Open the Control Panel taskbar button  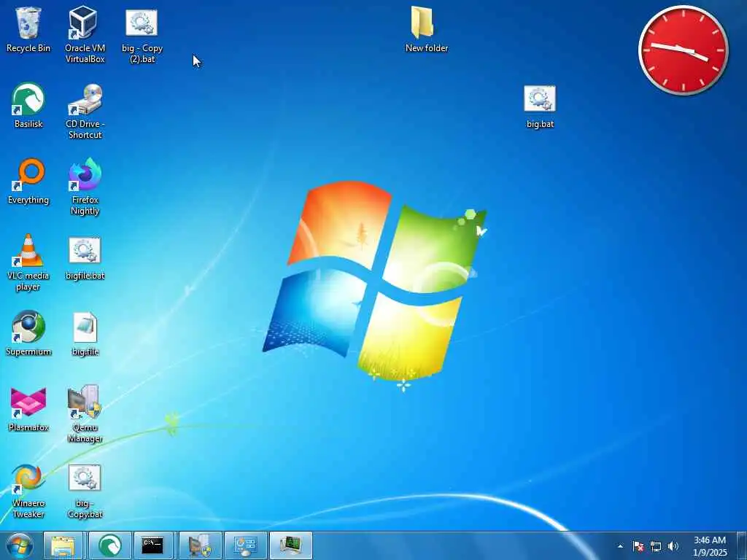(245, 545)
